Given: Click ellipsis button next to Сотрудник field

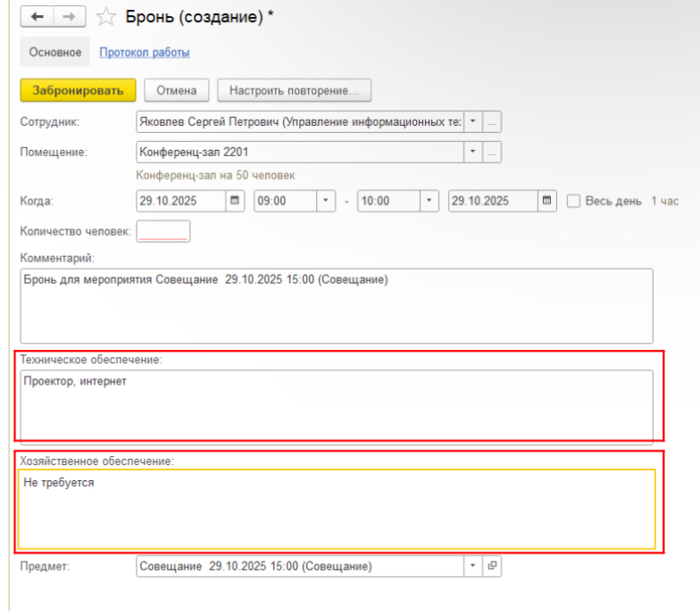Looking at the screenshot, I should coord(491,121).
